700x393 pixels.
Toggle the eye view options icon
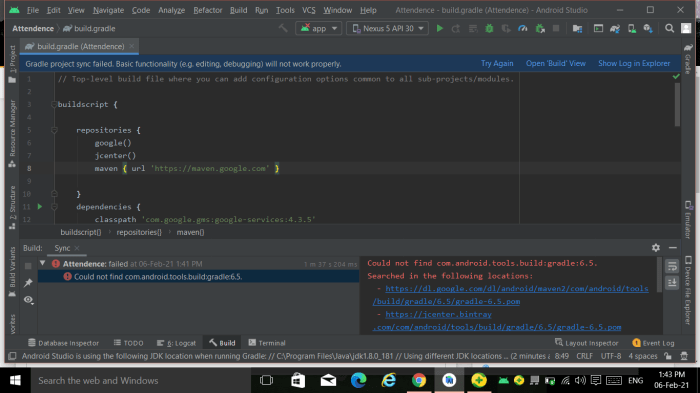(x=28, y=300)
